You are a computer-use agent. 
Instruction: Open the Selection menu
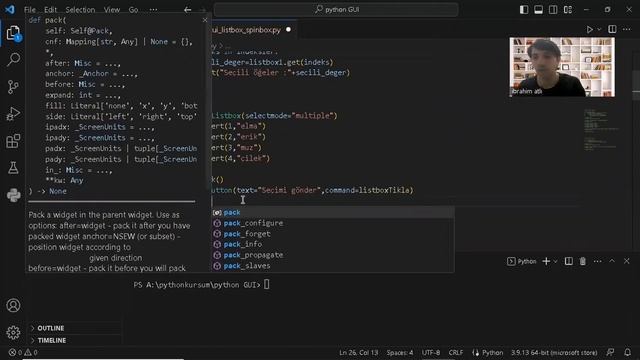(80, 9)
